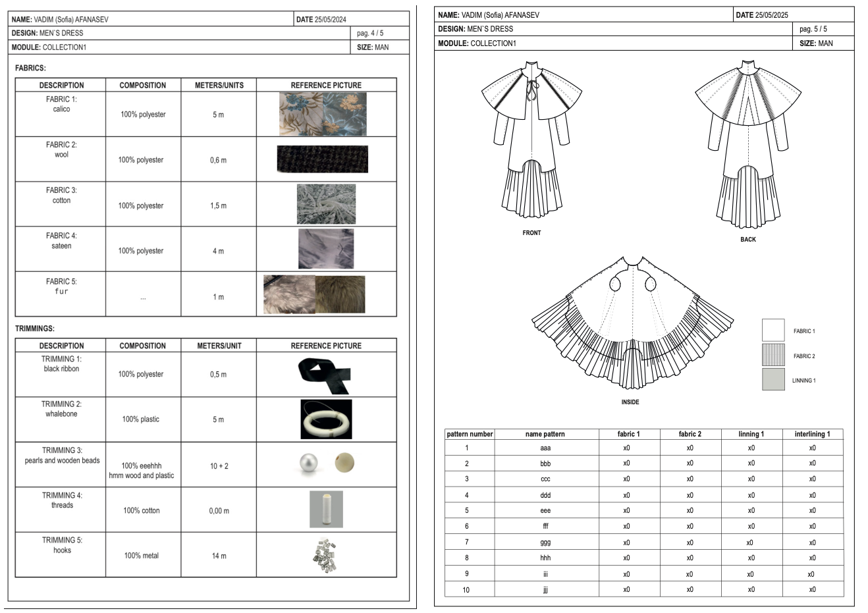Viewport: 868px width, 613px height.
Task: Pick the FABRIC 1 white legend swatch
Action: (773, 331)
